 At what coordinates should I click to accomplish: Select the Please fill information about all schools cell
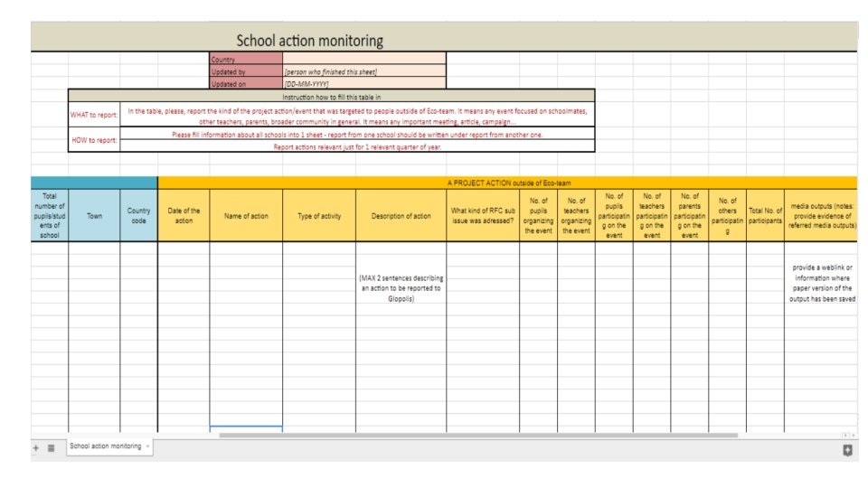click(x=357, y=134)
